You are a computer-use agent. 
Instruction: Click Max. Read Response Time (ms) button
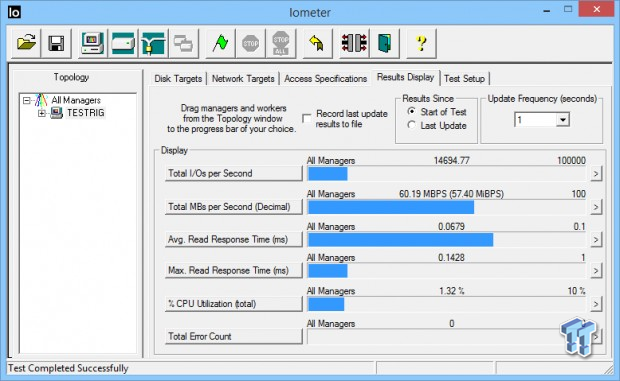(233, 271)
